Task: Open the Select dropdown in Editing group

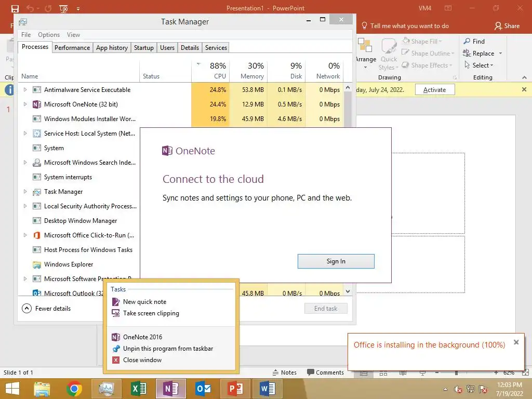Action: tap(478, 65)
